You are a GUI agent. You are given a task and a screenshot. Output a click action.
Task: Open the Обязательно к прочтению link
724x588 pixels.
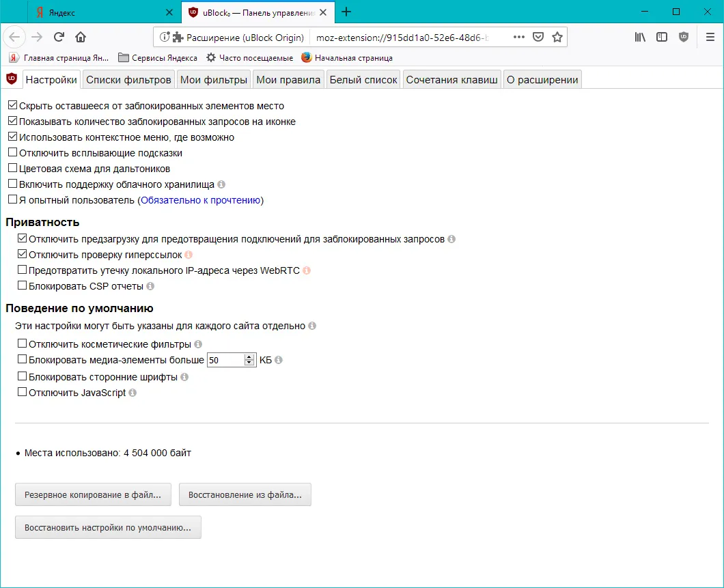pos(200,200)
